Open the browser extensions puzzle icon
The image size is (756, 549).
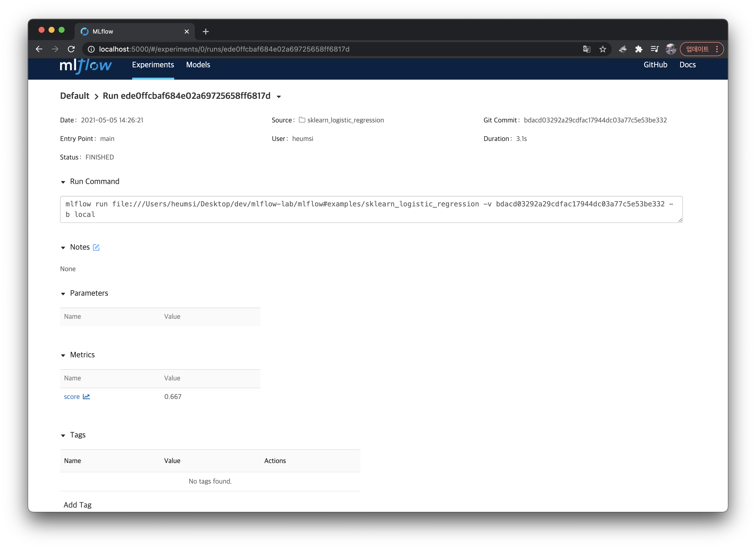(x=638, y=49)
